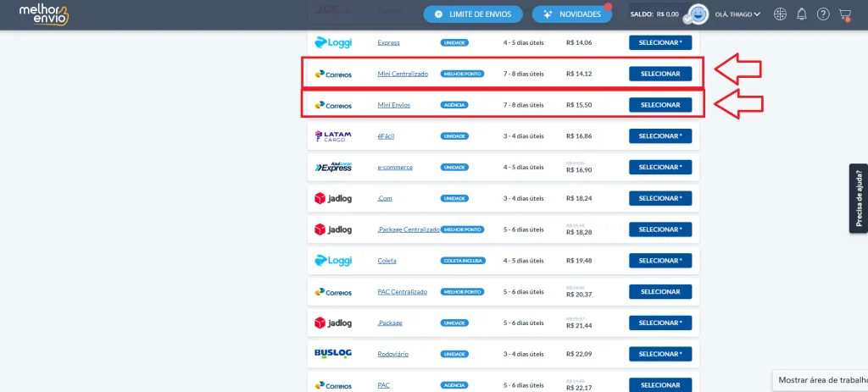Click the plus icon in Limite de Envios

point(438,14)
